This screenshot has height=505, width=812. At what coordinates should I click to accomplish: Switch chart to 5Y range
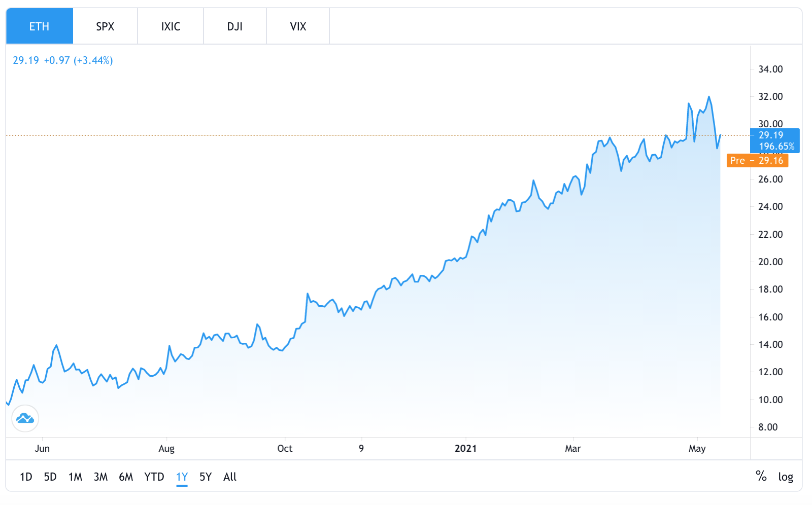coord(206,477)
